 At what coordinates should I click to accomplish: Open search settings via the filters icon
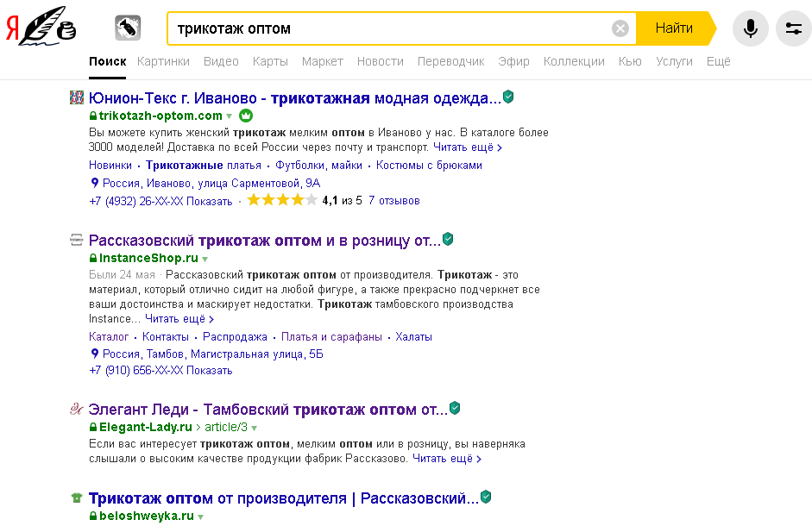click(794, 28)
